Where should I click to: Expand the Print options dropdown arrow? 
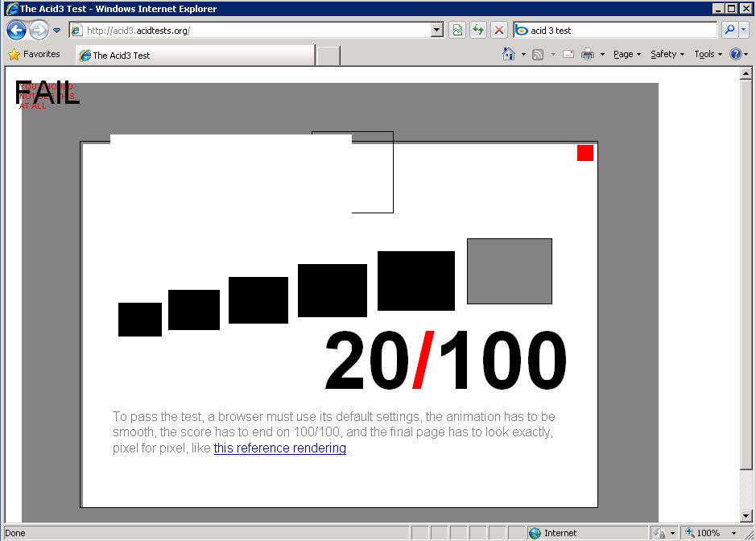pos(602,55)
